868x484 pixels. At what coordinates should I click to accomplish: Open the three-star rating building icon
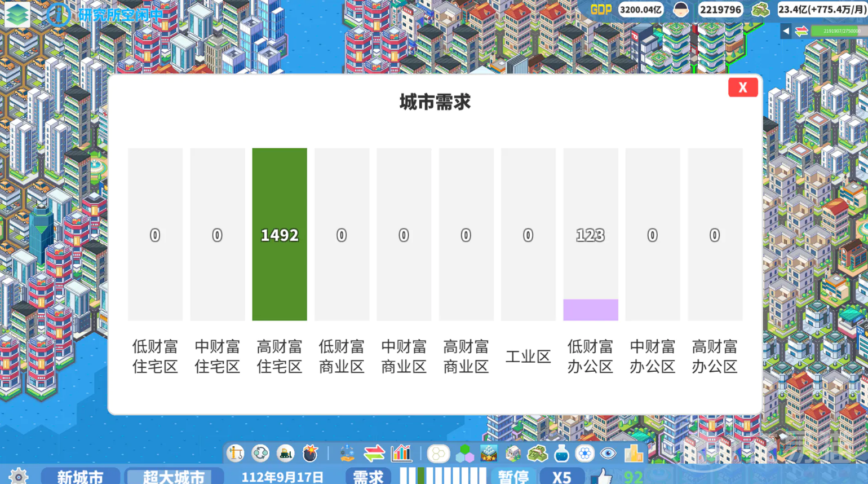point(489,453)
